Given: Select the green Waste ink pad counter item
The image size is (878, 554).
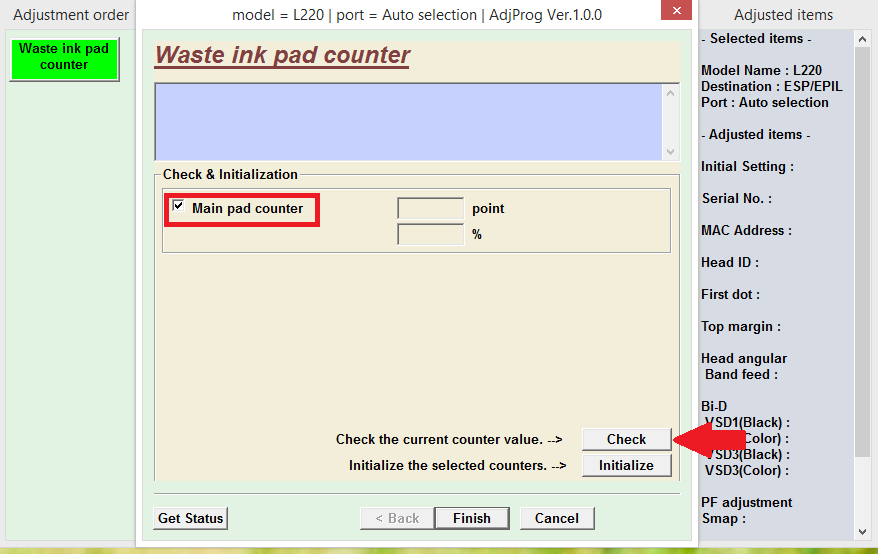Looking at the screenshot, I should (64, 59).
